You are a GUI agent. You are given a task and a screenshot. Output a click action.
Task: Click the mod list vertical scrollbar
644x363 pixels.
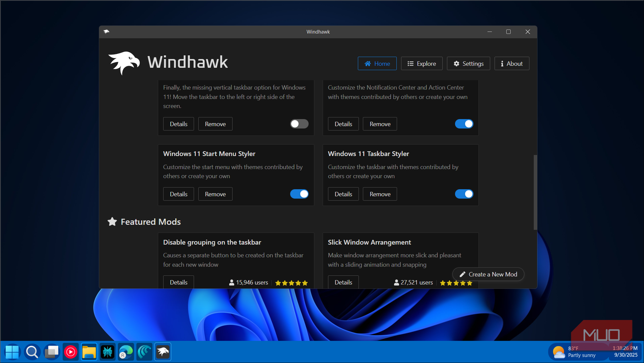pyautogui.click(x=535, y=192)
